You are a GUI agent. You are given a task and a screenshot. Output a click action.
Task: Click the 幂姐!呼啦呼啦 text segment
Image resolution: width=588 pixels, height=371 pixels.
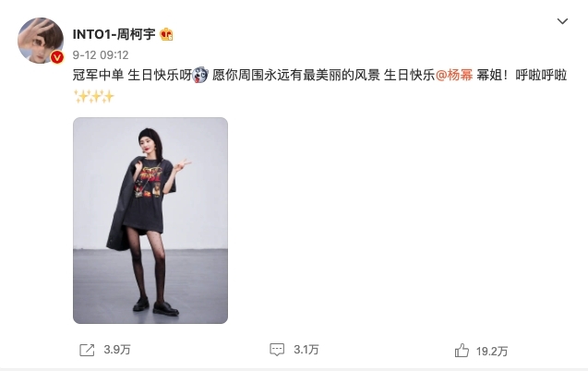pyautogui.click(x=522, y=76)
